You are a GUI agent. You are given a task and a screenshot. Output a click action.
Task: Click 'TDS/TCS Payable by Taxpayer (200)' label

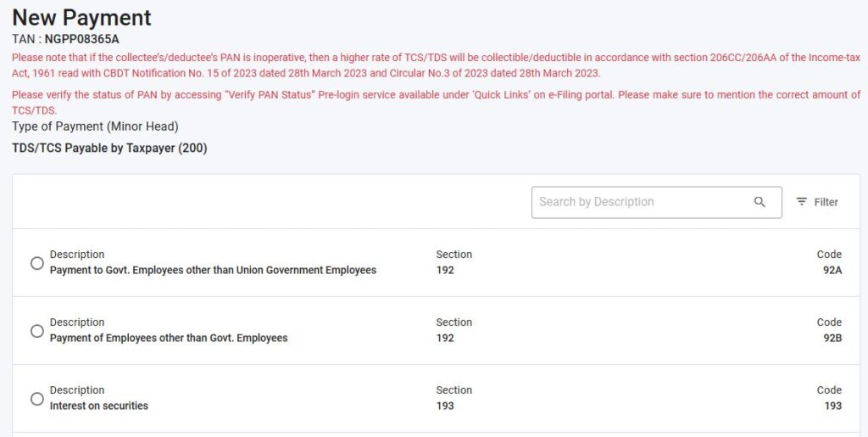pyautogui.click(x=109, y=148)
